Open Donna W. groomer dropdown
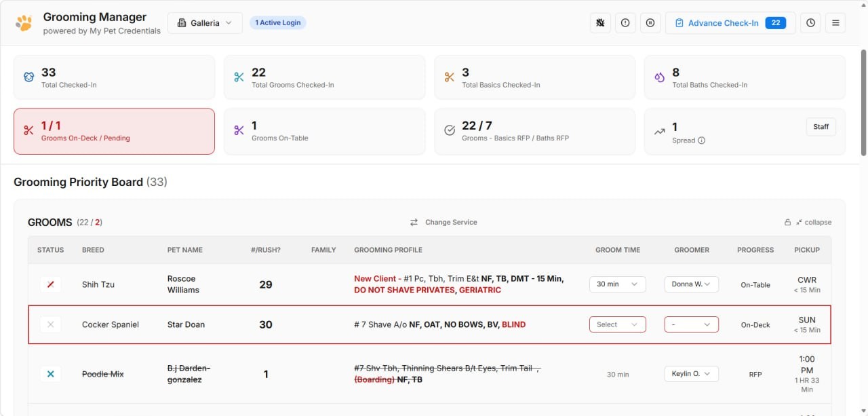The width and height of the screenshot is (868, 416). click(x=691, y=284)
